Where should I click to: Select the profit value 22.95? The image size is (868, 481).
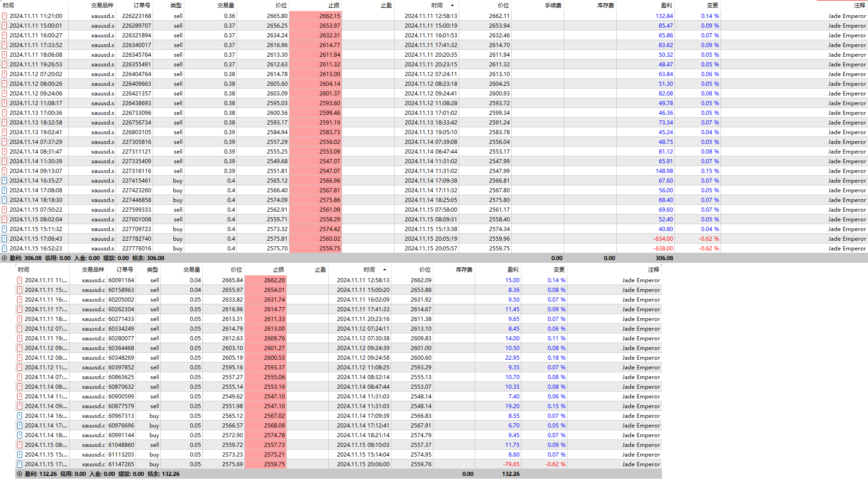point(512,357)
